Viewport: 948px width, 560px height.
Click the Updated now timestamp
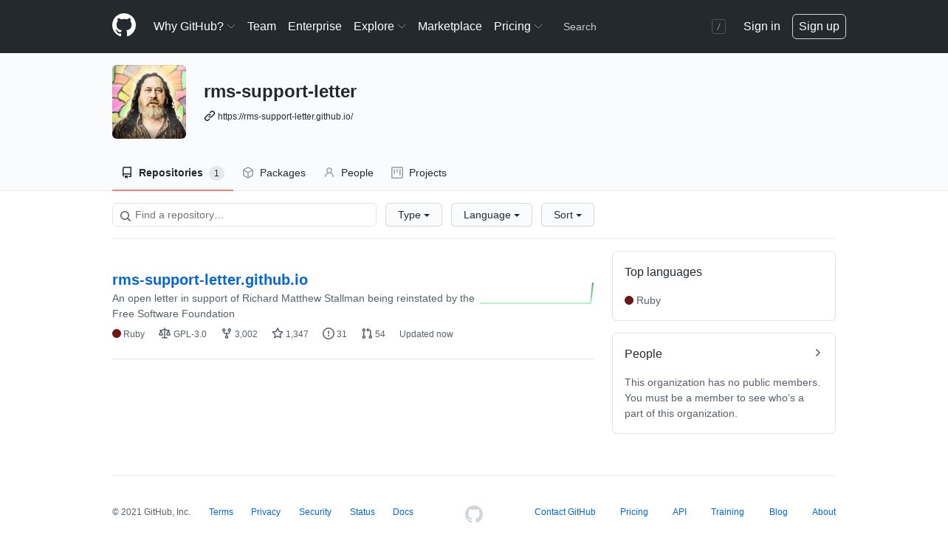[426, 334]
